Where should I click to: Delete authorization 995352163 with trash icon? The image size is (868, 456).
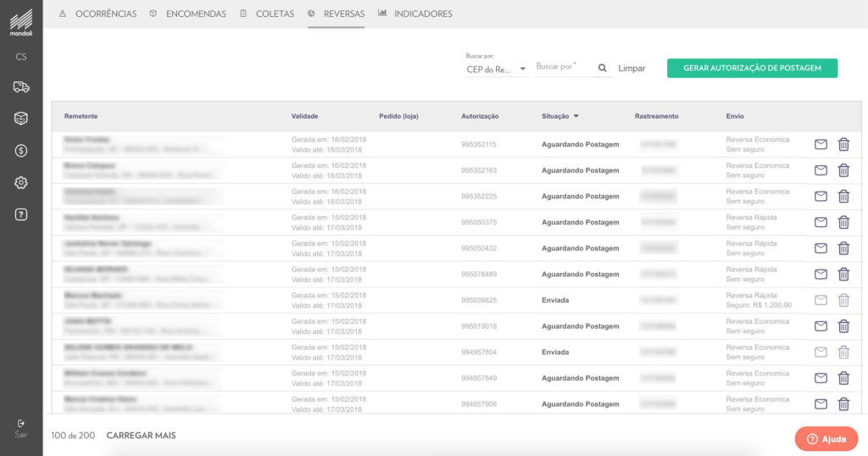843,170
